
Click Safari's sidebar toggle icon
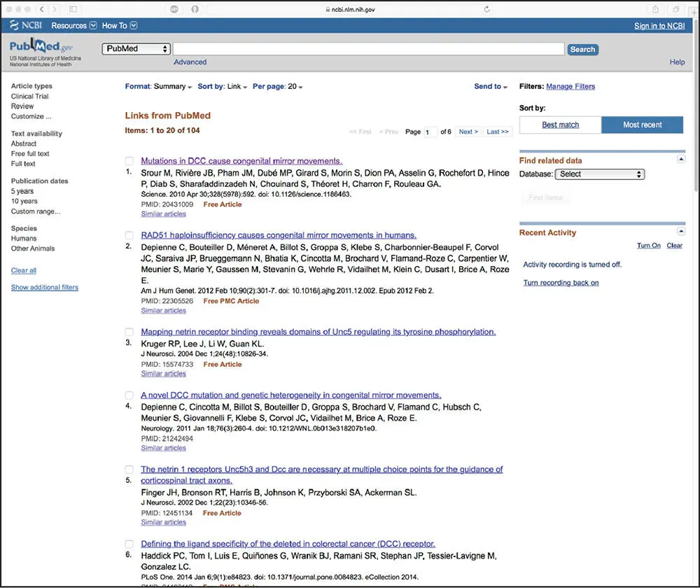pos(74,8)
